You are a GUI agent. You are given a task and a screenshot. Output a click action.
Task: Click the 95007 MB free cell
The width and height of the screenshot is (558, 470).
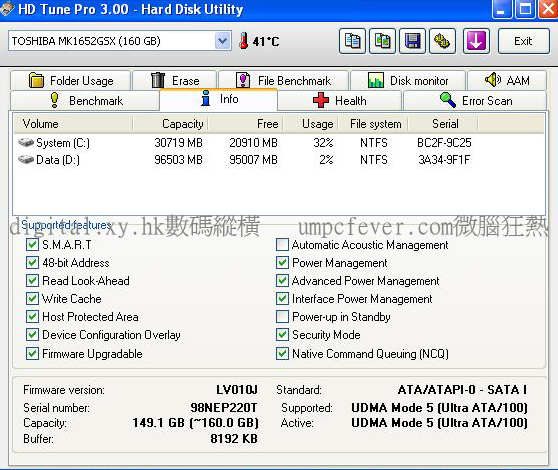(253, 160)
